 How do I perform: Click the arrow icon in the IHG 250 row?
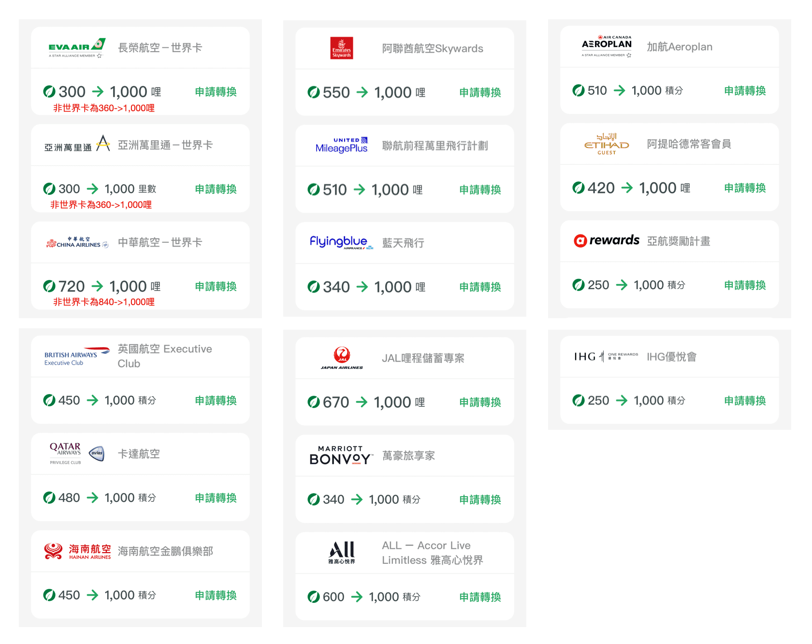622,400
